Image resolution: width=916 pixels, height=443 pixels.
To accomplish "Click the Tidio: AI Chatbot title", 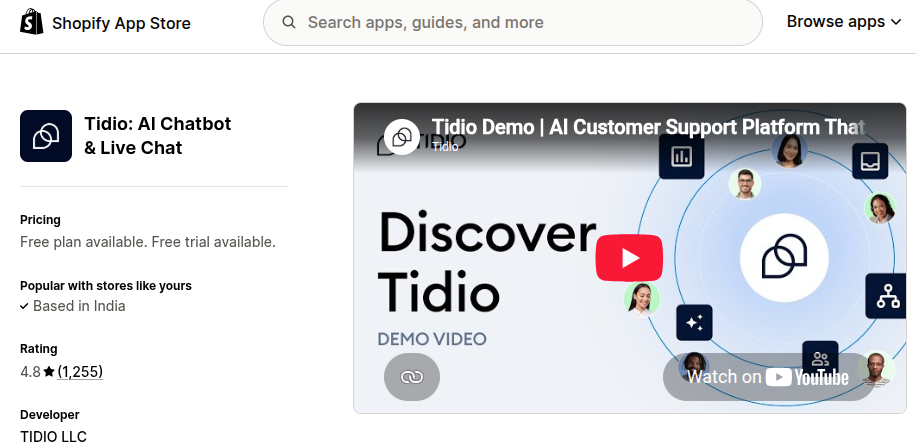I will tap(158, 136).
